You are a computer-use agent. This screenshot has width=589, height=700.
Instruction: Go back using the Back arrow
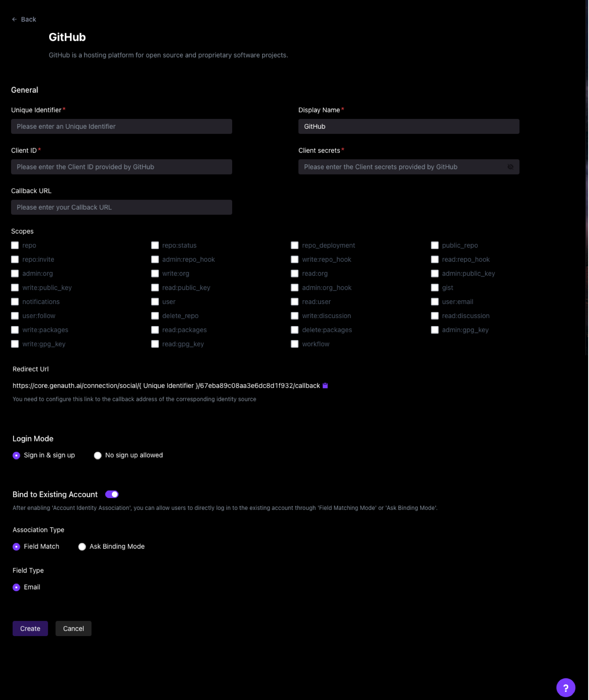click(24, 19)
